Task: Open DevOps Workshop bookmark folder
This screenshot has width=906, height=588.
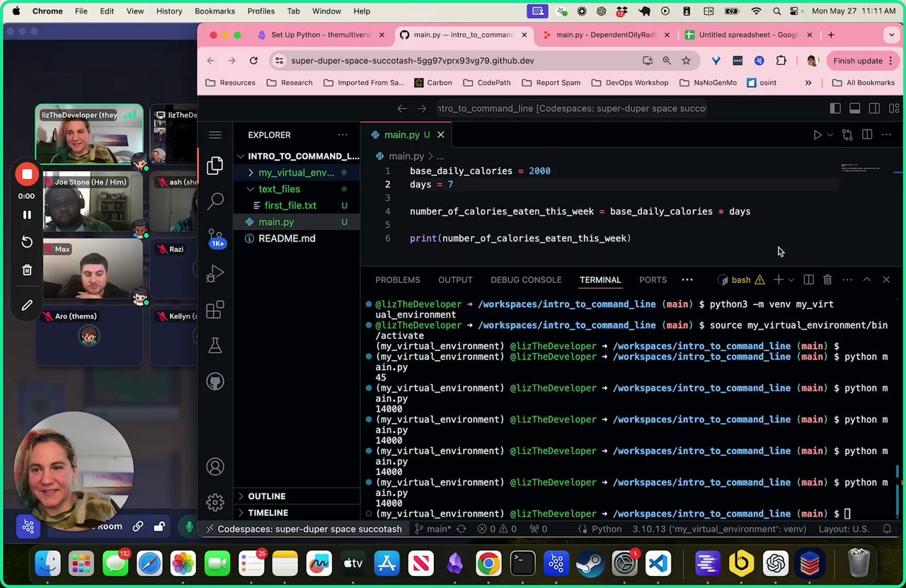Action: (629, 83)
